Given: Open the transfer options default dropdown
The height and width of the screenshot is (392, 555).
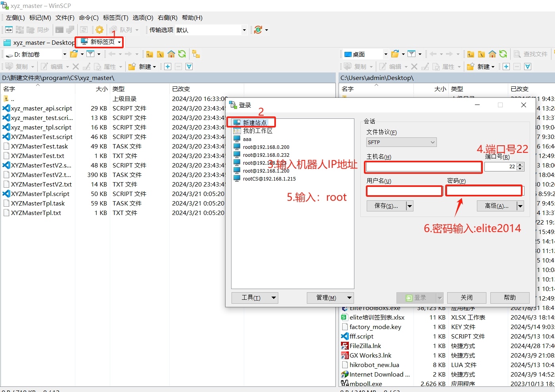Looking at the screenshot, I should click(x=244, y=30).
